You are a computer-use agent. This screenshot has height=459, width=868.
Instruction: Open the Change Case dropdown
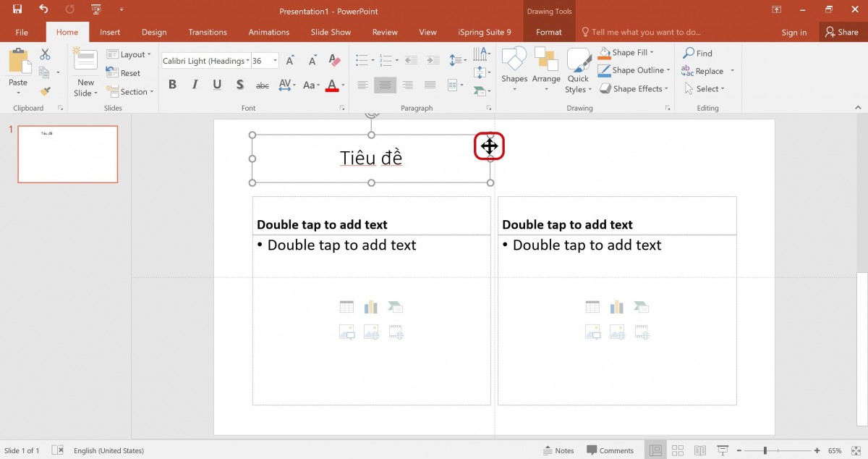pos(311,85)
